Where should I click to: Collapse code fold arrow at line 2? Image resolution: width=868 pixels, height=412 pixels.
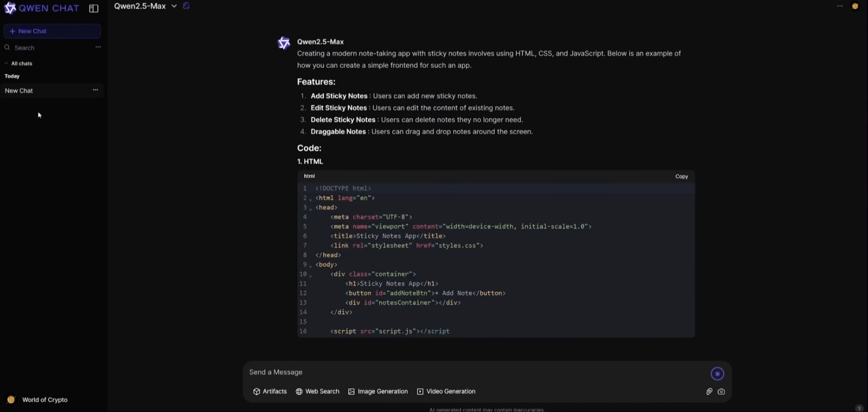point(310,199)
